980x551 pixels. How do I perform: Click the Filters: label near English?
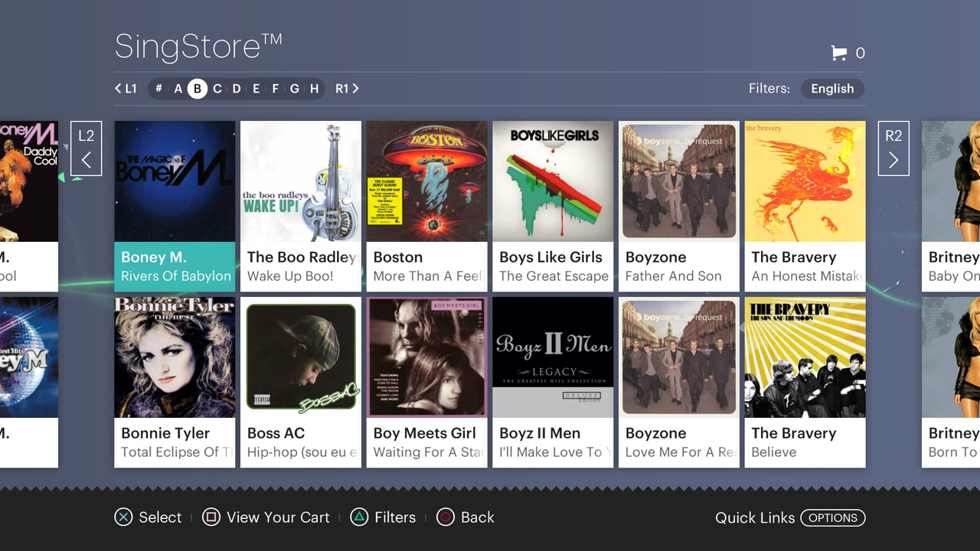click(x=769, y=89)
